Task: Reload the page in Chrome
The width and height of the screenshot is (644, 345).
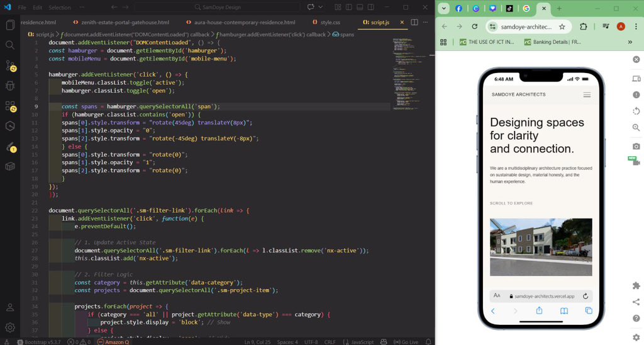Action: (x=474, y=26)
